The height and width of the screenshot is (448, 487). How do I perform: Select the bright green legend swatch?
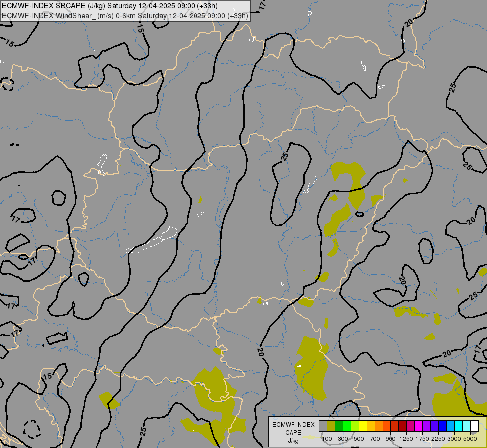click(347, 426)
